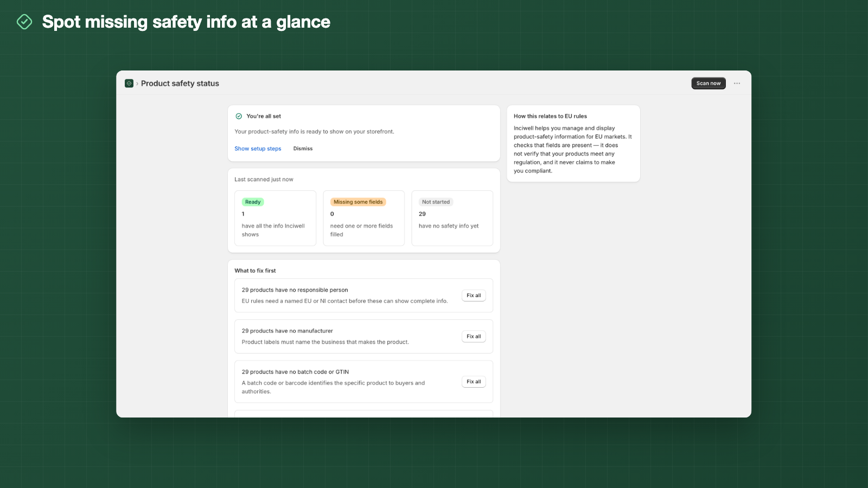The width and height of the screenshot is (868, 488).
Task: Open the three-dot more actions menu
Action: click(x=737, y=84)
